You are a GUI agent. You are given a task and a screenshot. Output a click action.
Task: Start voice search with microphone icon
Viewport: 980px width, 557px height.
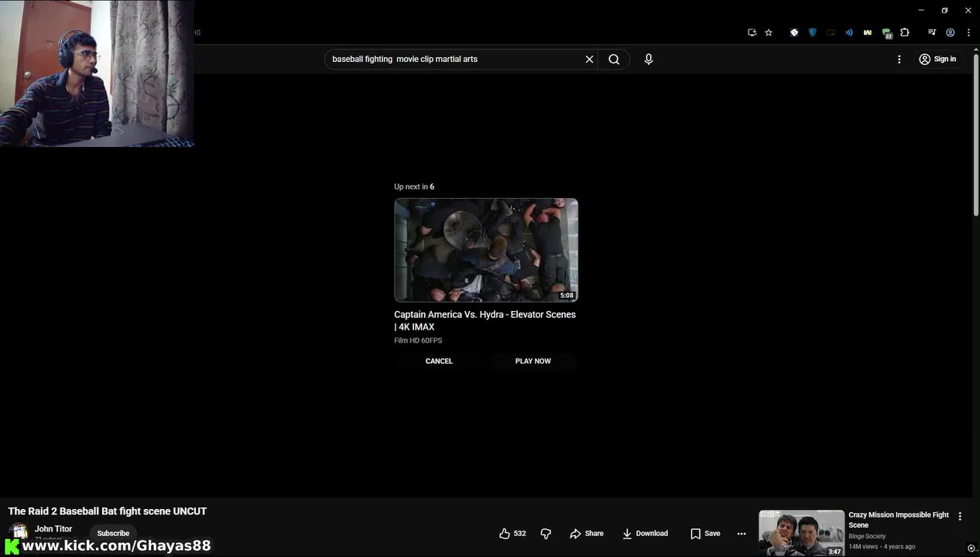(x=649, y=59)
